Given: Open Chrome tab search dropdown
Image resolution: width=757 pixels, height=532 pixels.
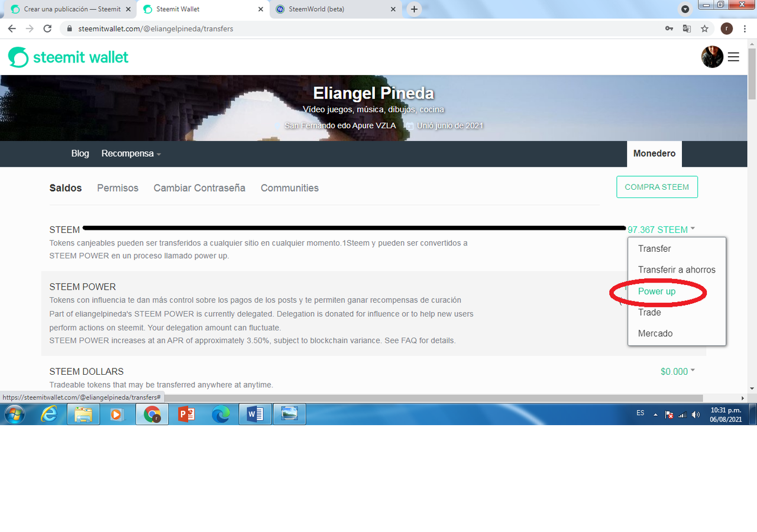Looking at the screenshot, I should point(685,9).
